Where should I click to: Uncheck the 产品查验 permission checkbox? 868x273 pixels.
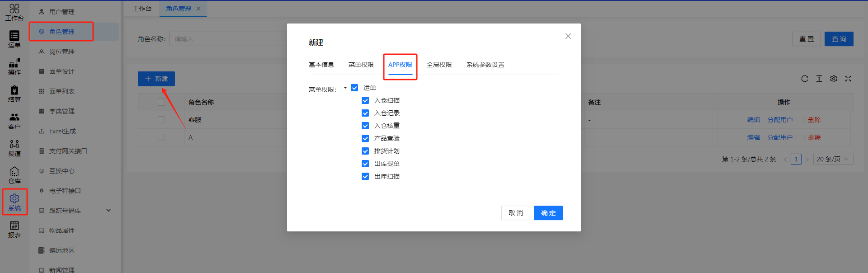pyautogui.click(x=365, y=138)
